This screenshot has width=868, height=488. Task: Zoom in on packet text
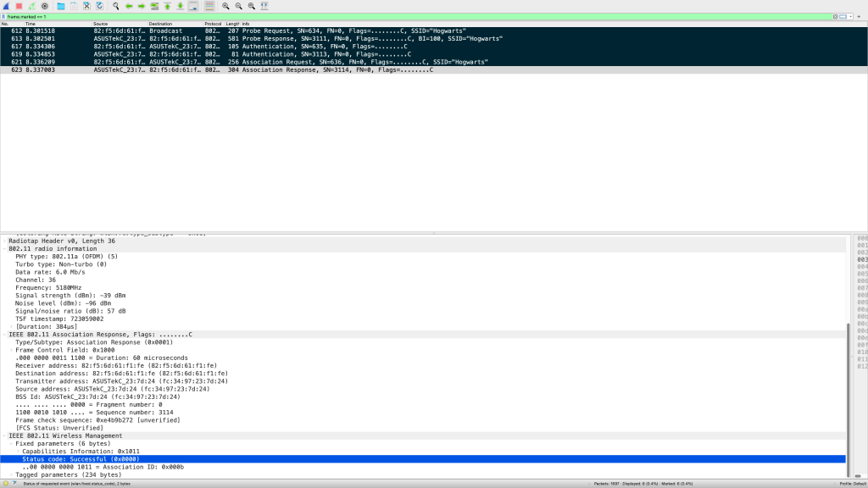pos(225,6)
